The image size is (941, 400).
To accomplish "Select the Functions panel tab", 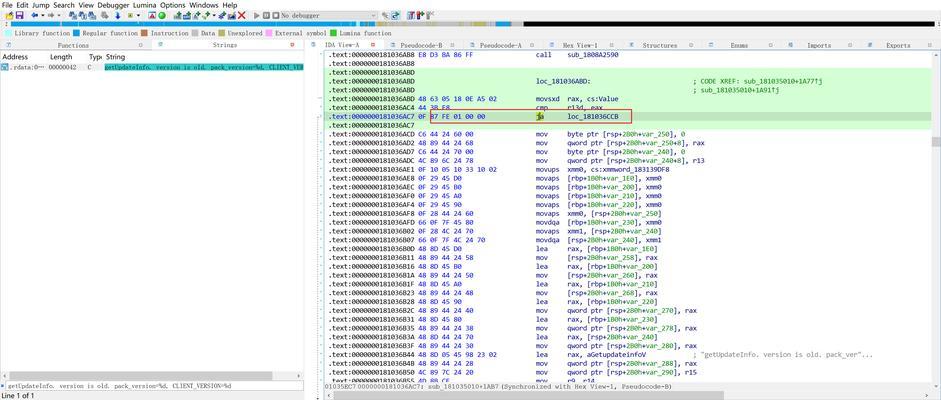I will [73, 46].
